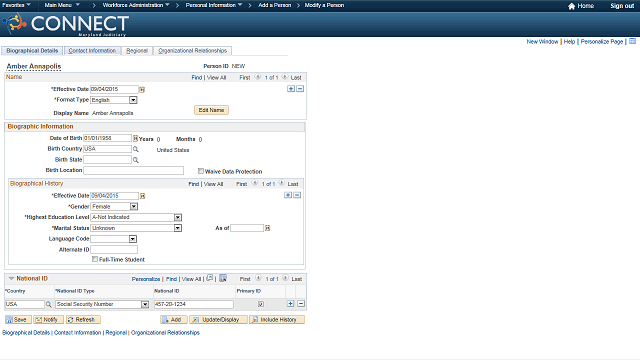The width and height of the screenshot is (640, 360).
Task: Open Date of Birth calendar picker
Action: 135,138
